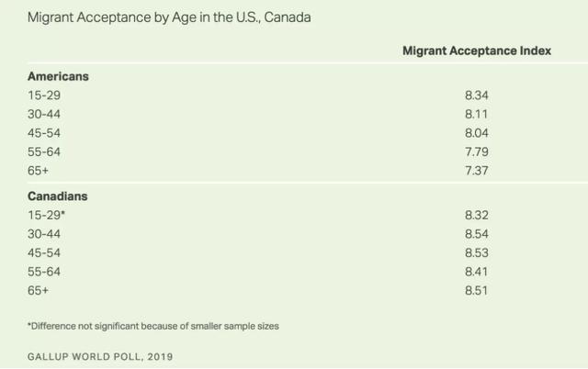588x369 pixels.
Task: Click the 8.53 index value
Action: 477,252
